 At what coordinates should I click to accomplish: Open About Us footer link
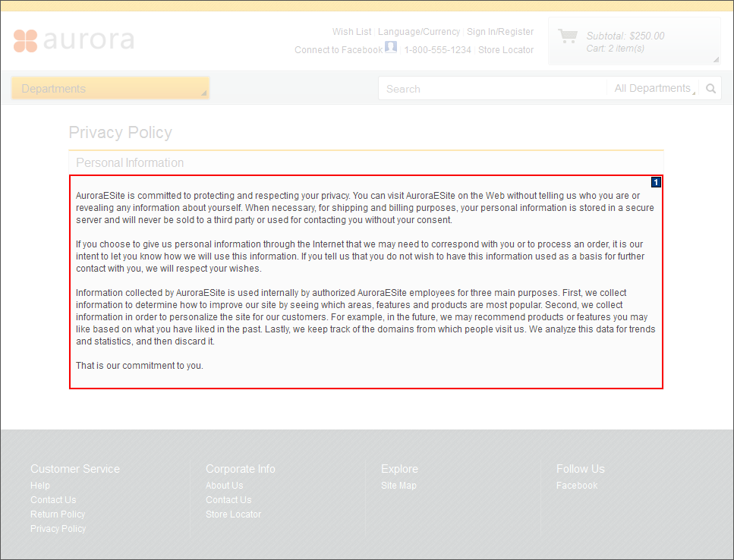click(224, 486)
